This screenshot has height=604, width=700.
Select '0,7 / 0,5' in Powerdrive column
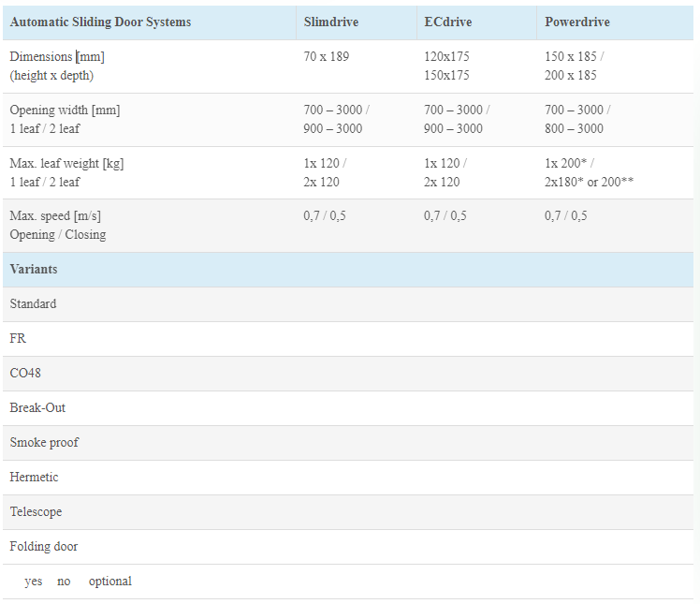pyautogui.click(x=565, y=216)
